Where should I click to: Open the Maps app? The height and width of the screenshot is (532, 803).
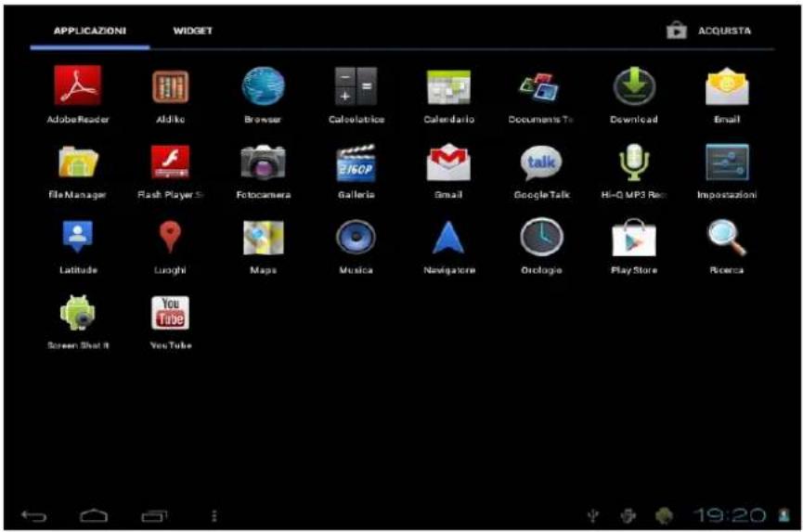[264, 238]
